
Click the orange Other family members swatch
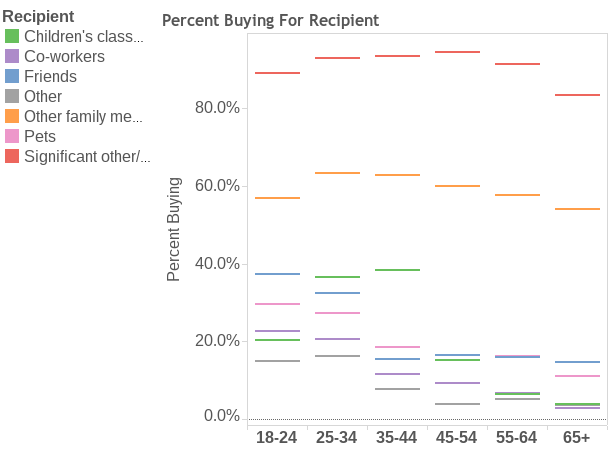(x=12, y=116)
